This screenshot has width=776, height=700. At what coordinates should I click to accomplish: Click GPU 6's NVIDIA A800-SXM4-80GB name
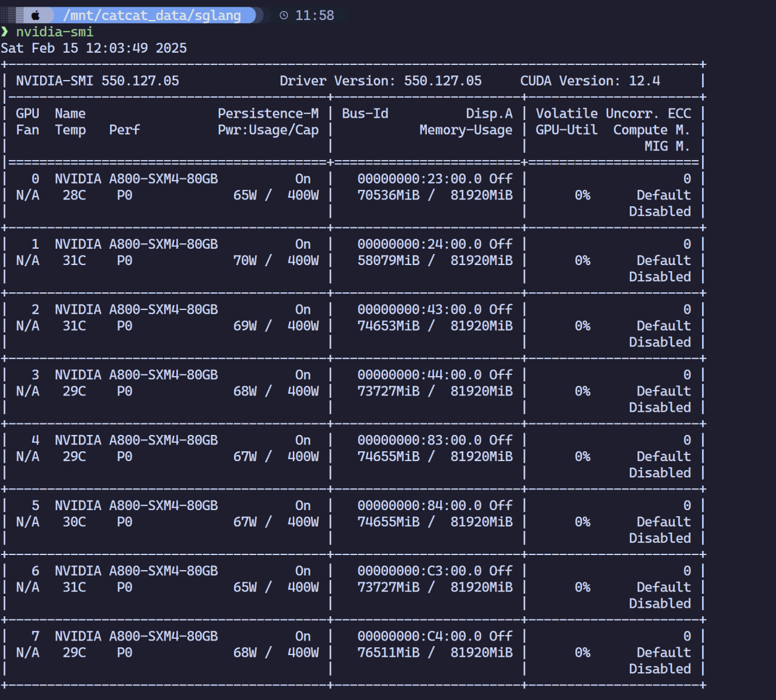[x=136, y=571]
